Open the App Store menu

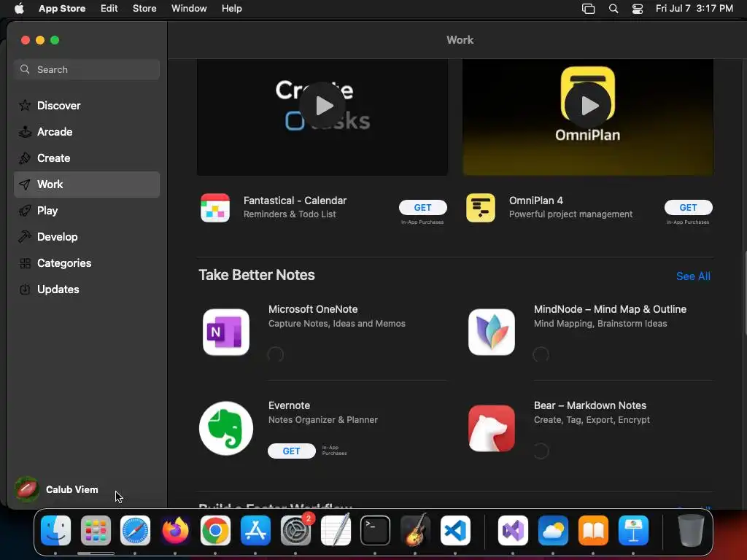[x=62, y=9]
